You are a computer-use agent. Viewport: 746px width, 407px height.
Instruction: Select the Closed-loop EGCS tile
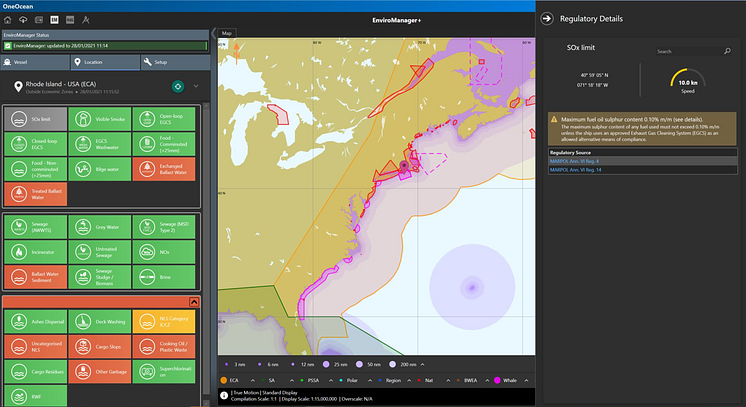point(36,144)
